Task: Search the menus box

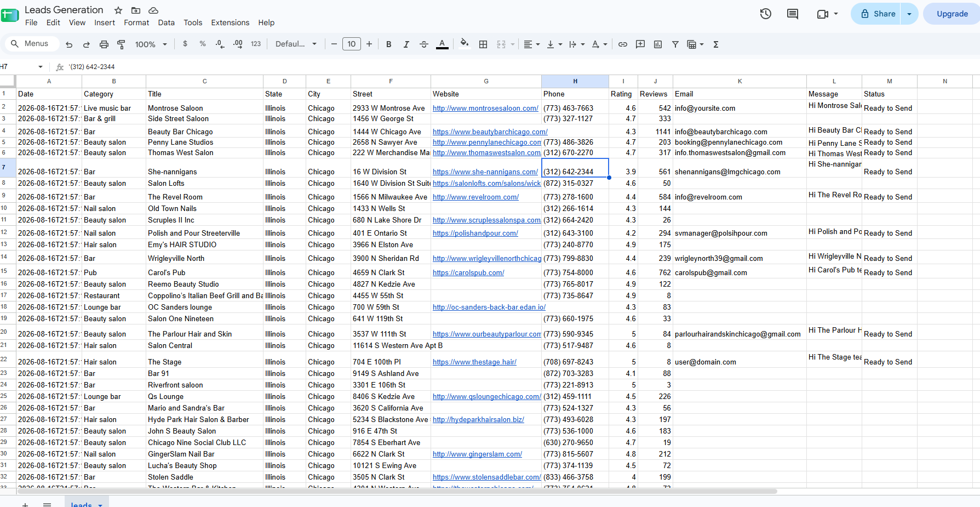Action: point(32,44)
